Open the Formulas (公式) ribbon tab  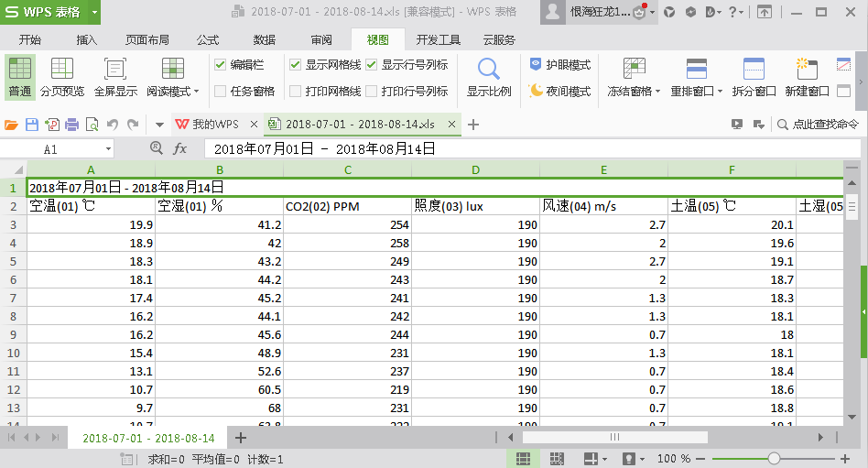[x=208, y=40]
